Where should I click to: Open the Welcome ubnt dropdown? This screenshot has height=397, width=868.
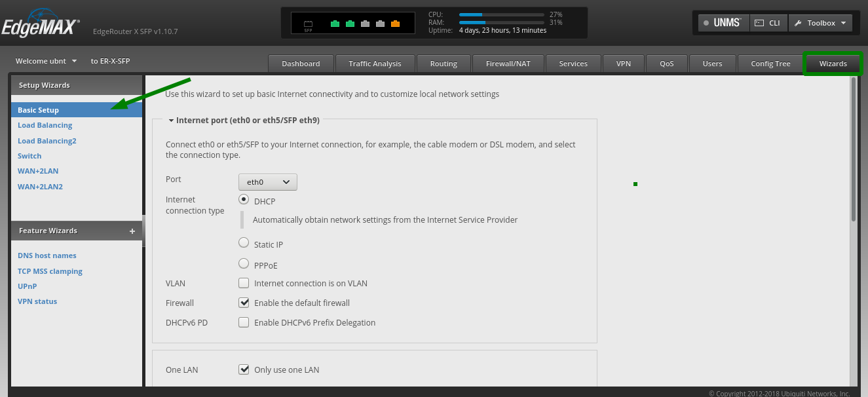(x=45, y=60)
